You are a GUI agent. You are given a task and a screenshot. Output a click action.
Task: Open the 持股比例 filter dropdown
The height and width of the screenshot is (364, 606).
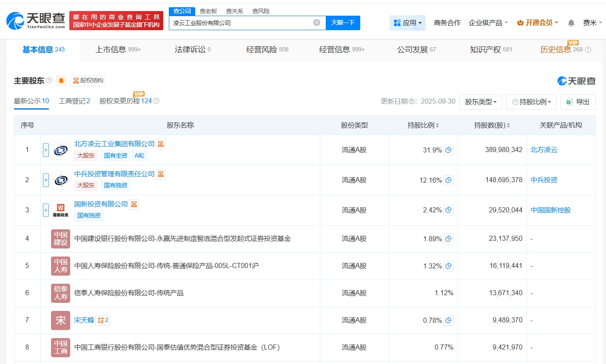coord(531,102)
